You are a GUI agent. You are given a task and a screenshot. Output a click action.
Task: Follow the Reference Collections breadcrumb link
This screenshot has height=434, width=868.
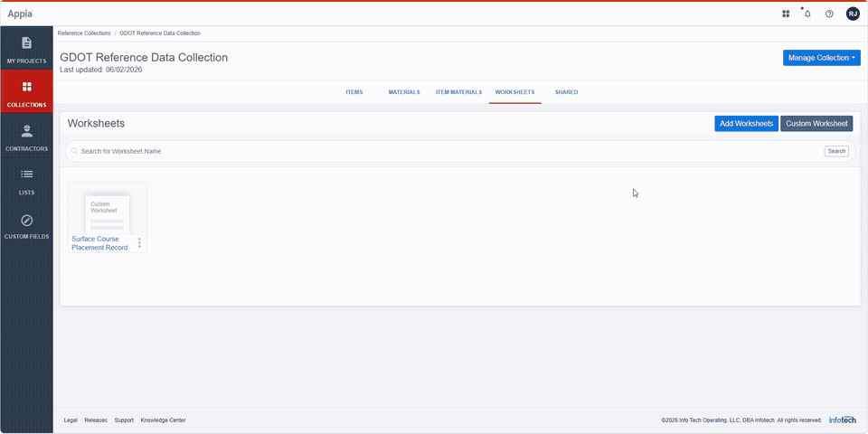click(84, 33)
